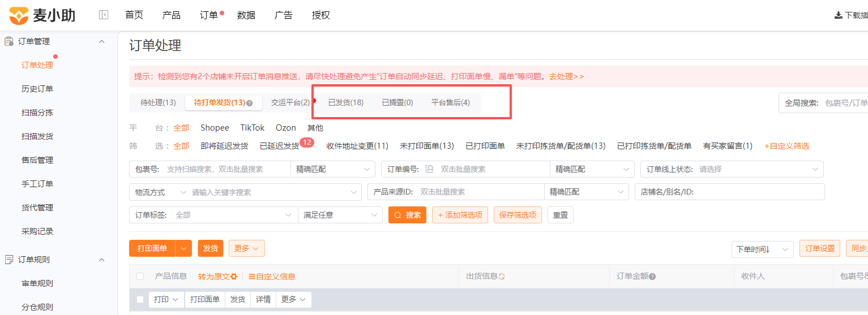Open 手工订单 in the sidebar
The image size is (868, 315).
37,184
